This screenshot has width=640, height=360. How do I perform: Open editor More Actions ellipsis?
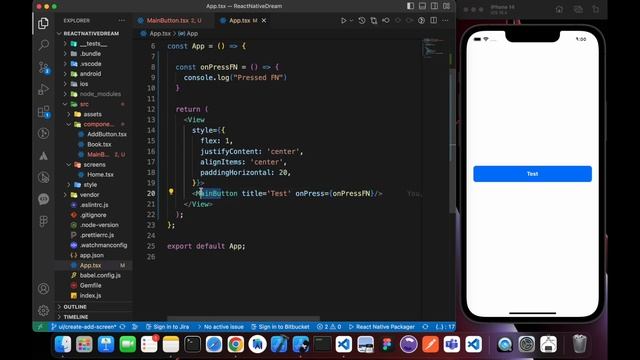tap(445, 20)
